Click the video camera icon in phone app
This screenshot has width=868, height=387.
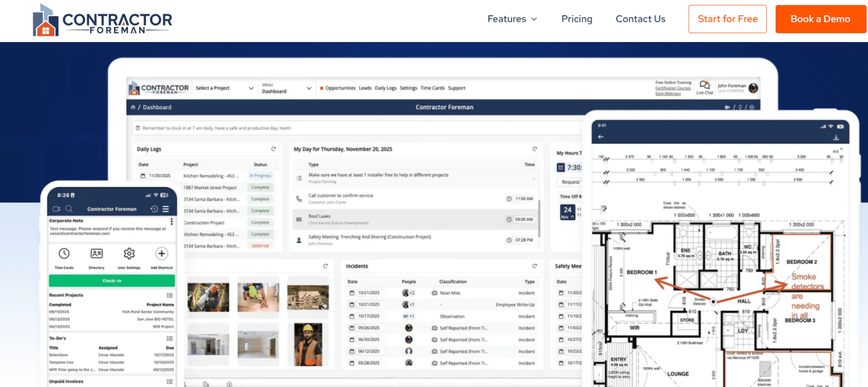point(56,209)
